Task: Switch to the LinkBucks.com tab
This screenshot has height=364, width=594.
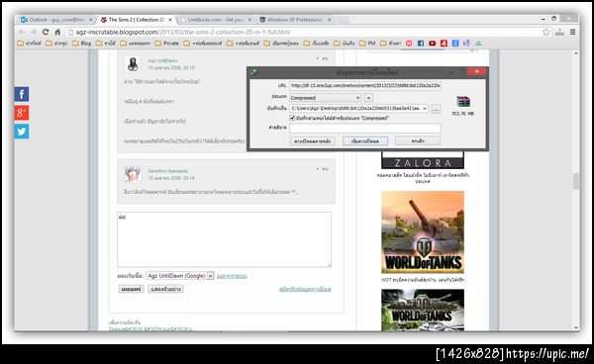Action: 216,20
